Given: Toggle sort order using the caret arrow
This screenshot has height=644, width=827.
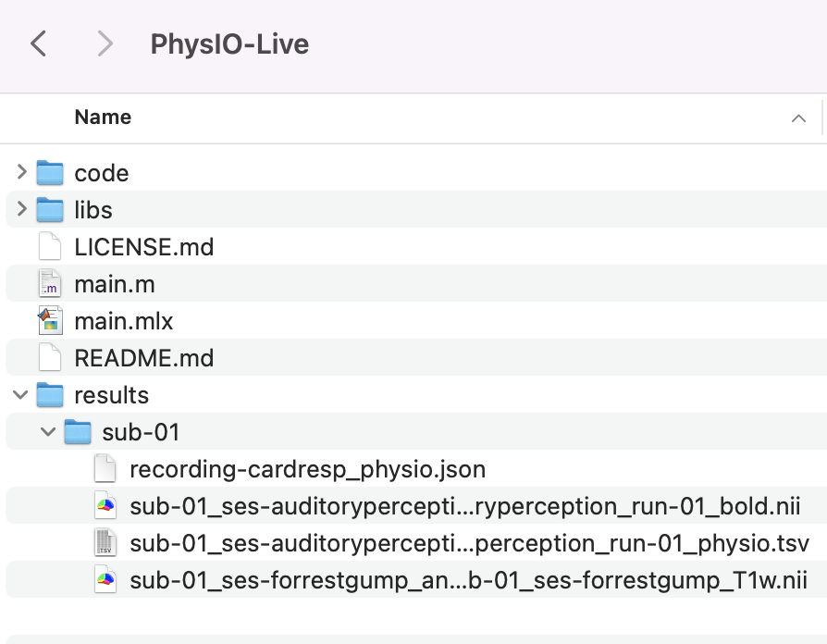Looking at the screenshot, I should click(797, 118).
